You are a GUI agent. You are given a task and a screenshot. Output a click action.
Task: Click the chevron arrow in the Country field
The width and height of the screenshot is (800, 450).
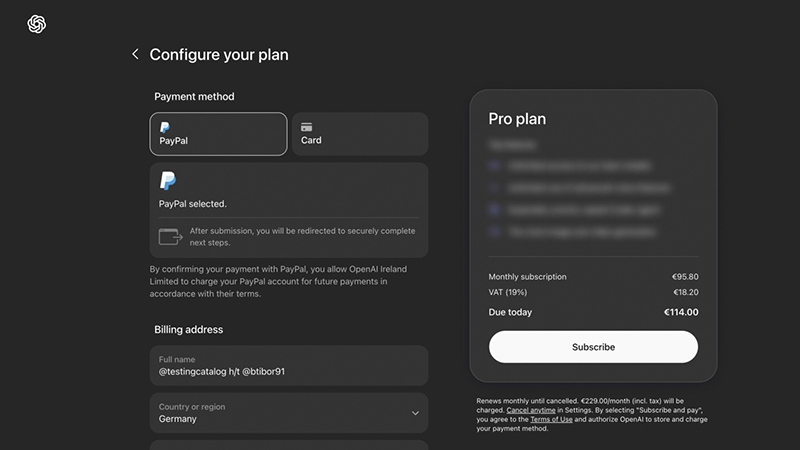(x=415, y=413)
